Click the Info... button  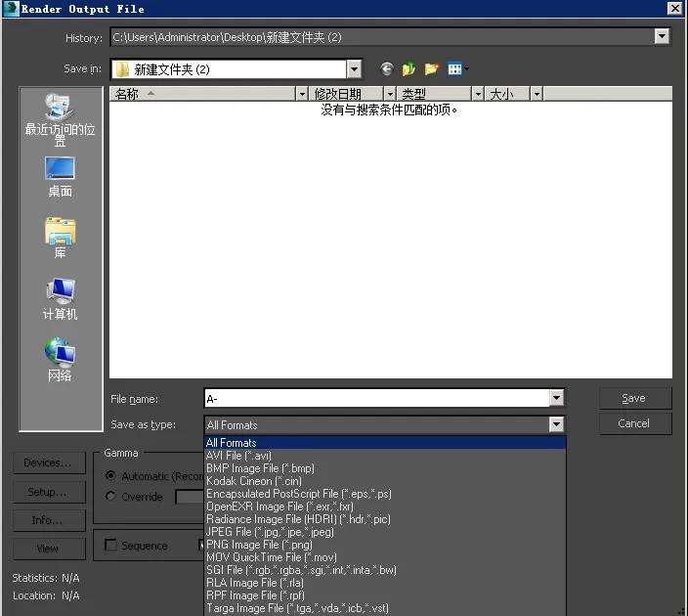tap(49, 520)
